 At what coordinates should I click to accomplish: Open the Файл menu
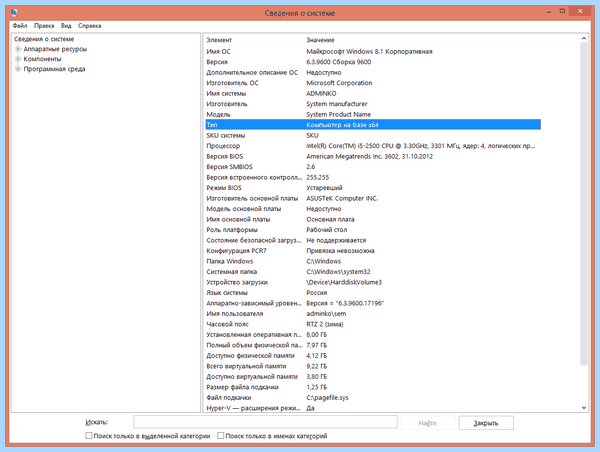pos(20,26)
